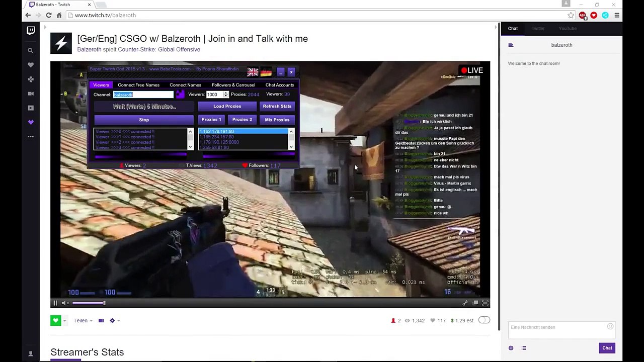Bookmark page with star icon
Viewport: 644px width, 362px height.
point(571,15)
